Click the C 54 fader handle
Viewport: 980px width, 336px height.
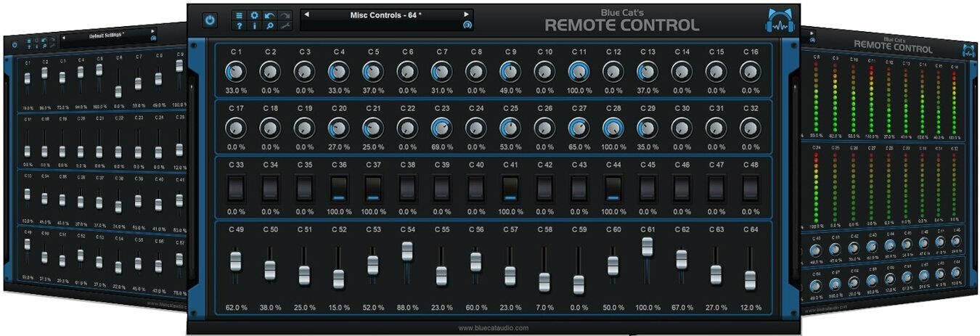(407, 250)
